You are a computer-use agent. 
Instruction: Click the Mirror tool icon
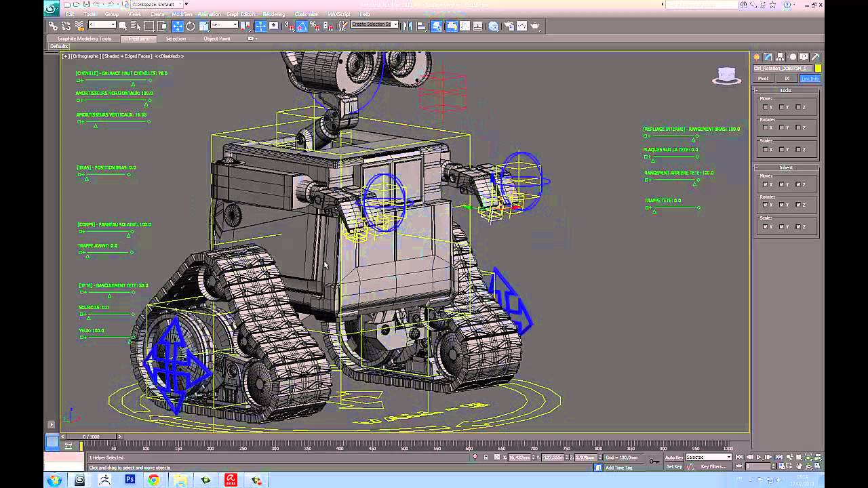point(408,26)
